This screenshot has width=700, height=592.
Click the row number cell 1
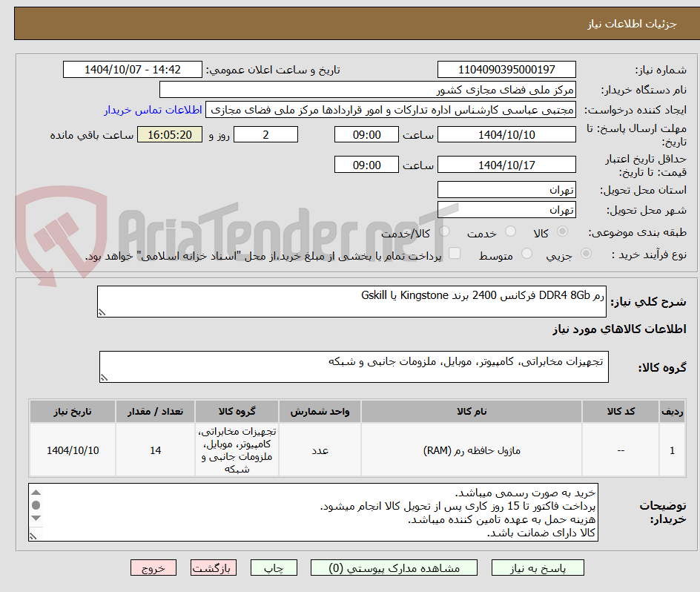click(x=673, y=450)
